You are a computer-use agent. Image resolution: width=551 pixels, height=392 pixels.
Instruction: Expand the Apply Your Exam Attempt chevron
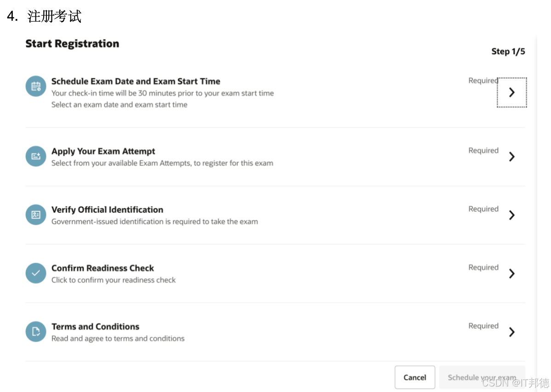(511, 156)
